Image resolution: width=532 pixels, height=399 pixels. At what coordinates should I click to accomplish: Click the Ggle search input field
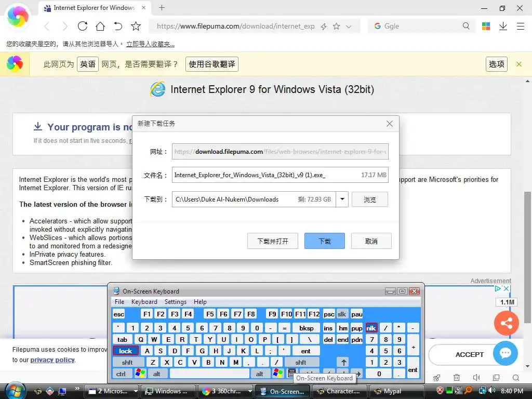(x=421, y=26)
